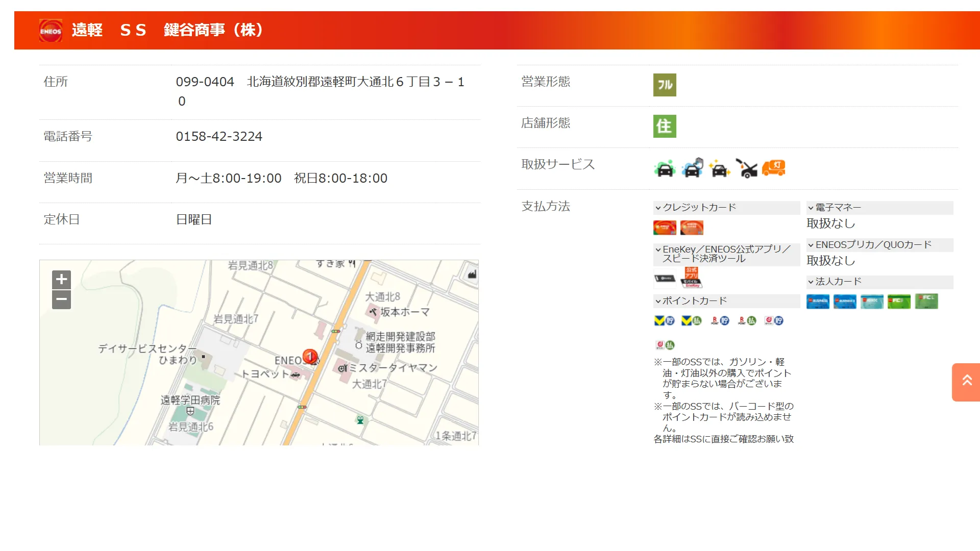Click the scroll-to-top double arrow button
Screen dimensions: 980x551
(966, 382)
